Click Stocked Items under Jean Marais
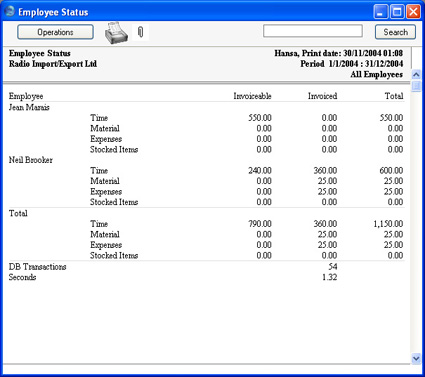Screen dimensions: 425x377 point(114,149)
